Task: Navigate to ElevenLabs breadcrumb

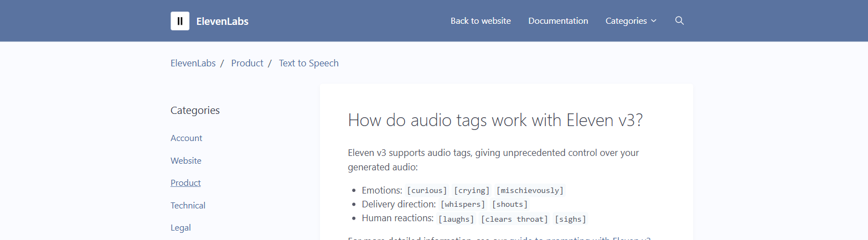Action: 193,63
